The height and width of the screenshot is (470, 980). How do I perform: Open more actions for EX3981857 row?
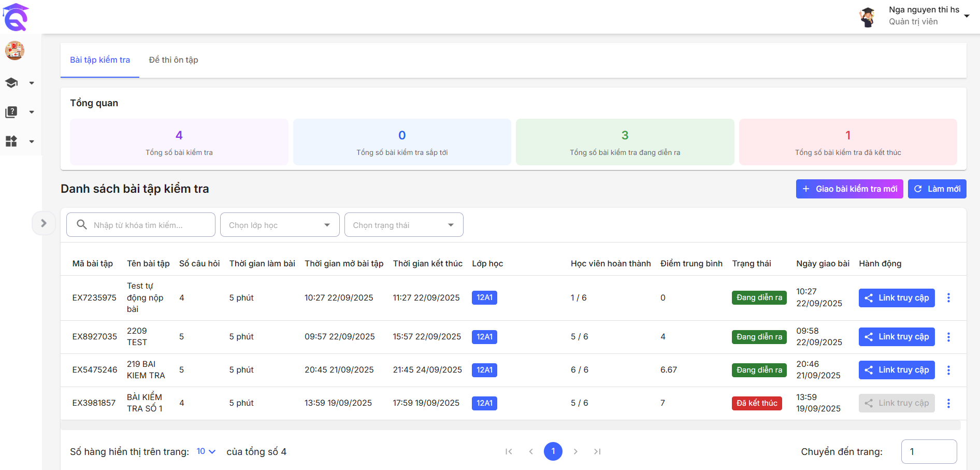pos(948,403)
